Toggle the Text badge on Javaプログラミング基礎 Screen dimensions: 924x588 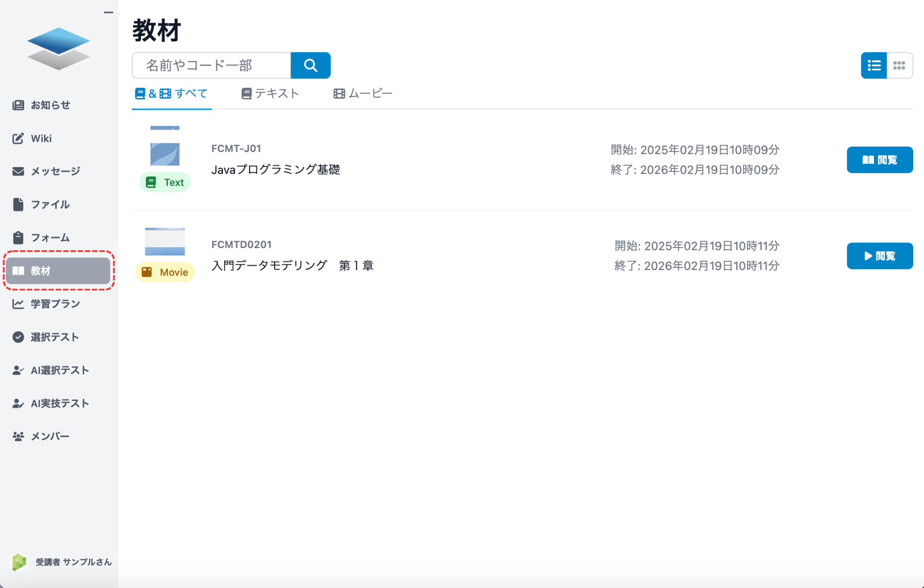pyautogui.click(x=164, y=182)
